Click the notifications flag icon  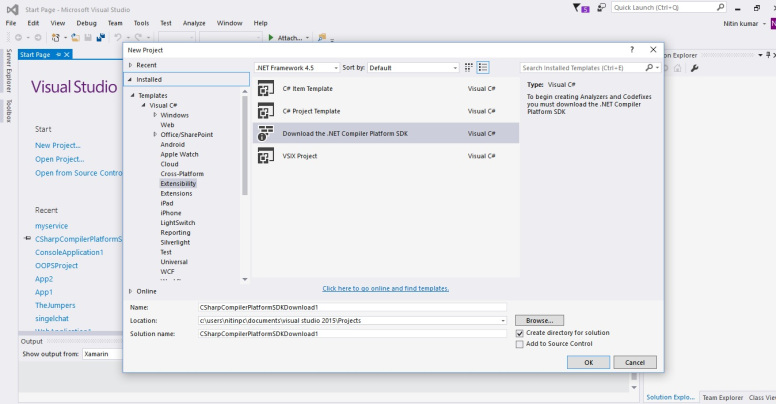point(580,8)
